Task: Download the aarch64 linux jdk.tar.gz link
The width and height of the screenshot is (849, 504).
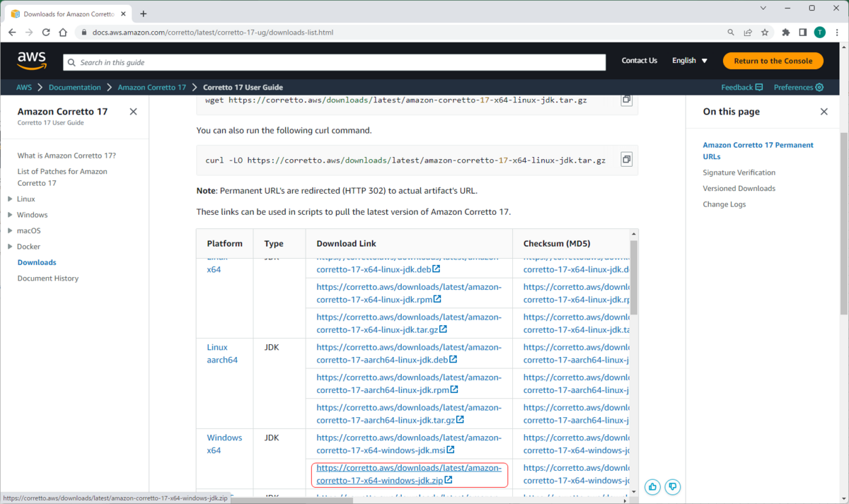Action: 409,414
